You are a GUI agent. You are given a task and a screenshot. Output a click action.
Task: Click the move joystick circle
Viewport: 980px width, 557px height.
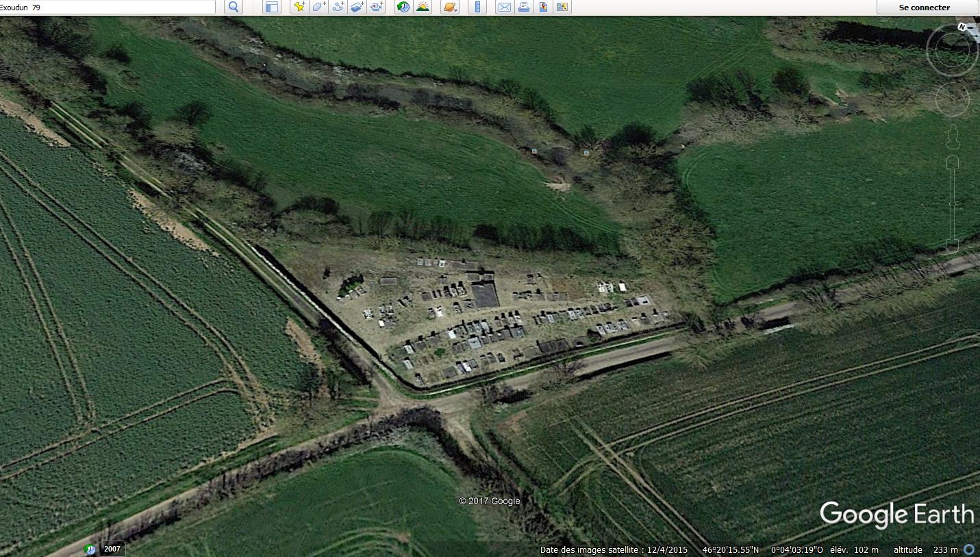point(953,100)
